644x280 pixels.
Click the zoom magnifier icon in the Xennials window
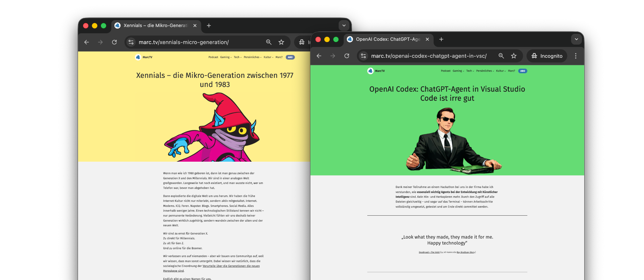click(x=269, y=42)
